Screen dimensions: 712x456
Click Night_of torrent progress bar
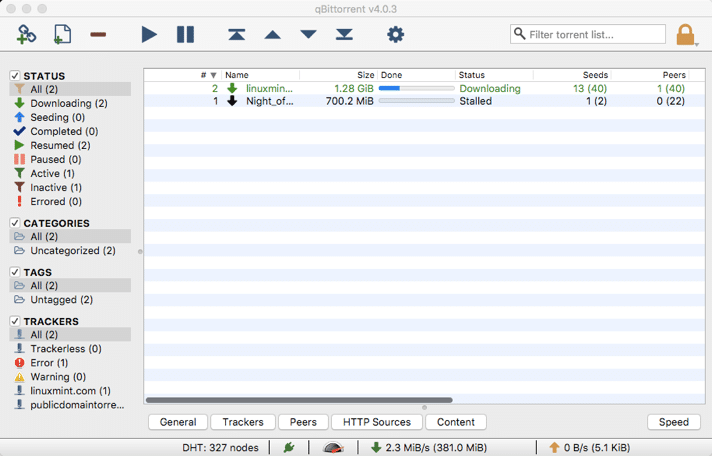(x=416, y=101)
